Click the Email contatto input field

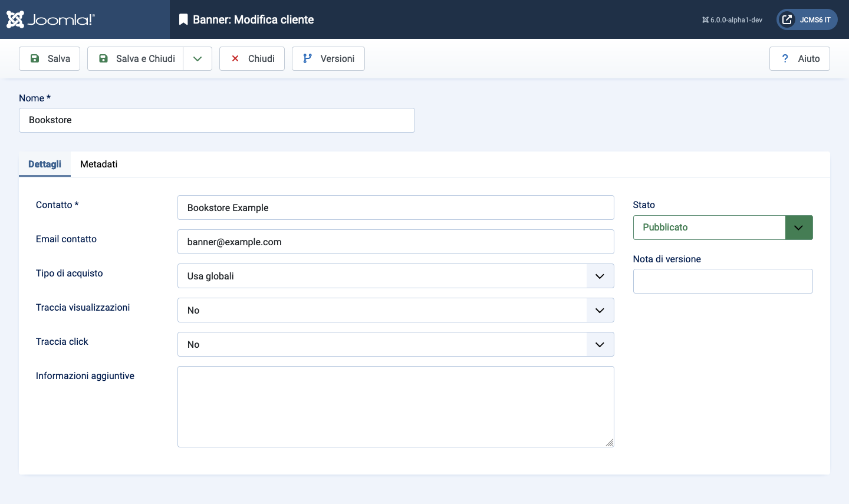[x=396, y=242]
